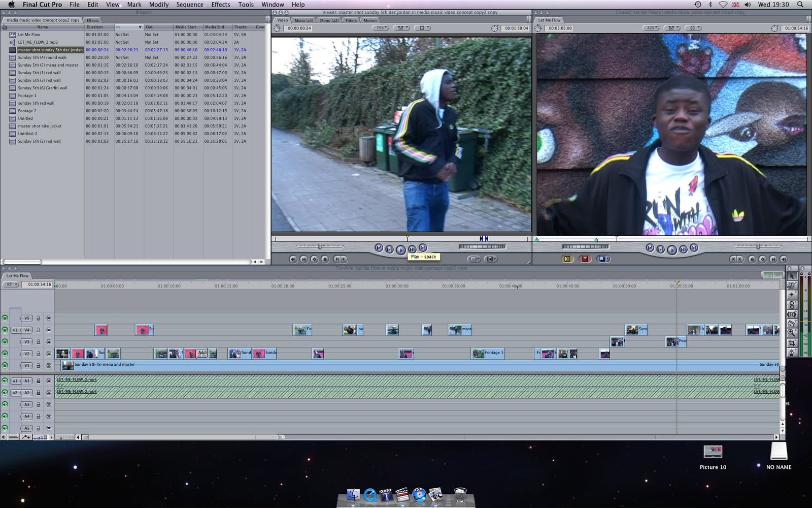Screen dimensions: 812x508
Task: Toggle Audio Controls speaker button in timeline footer
Action: point(4,437)
